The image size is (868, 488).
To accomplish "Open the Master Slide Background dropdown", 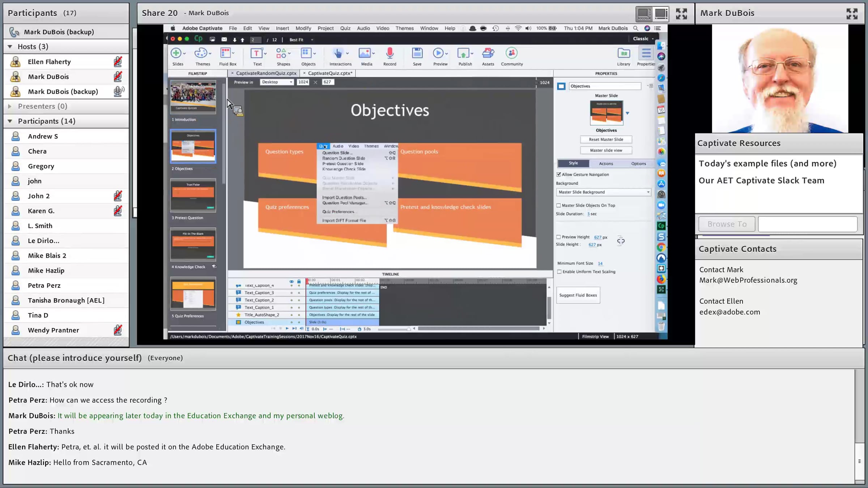I will [603, 192].
